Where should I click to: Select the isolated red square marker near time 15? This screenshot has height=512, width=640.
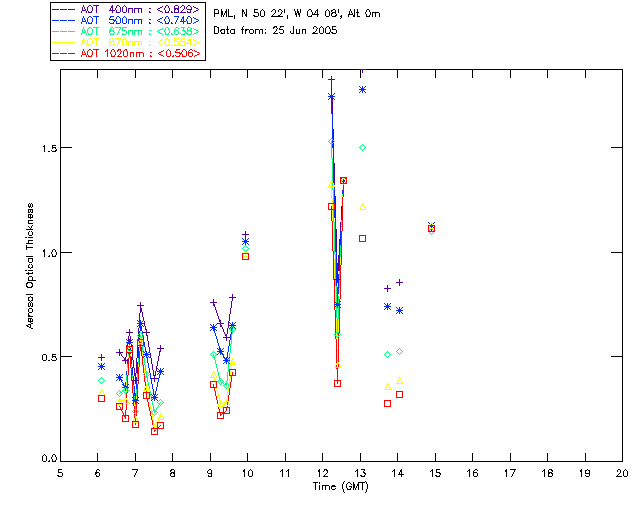click(431, 229)
